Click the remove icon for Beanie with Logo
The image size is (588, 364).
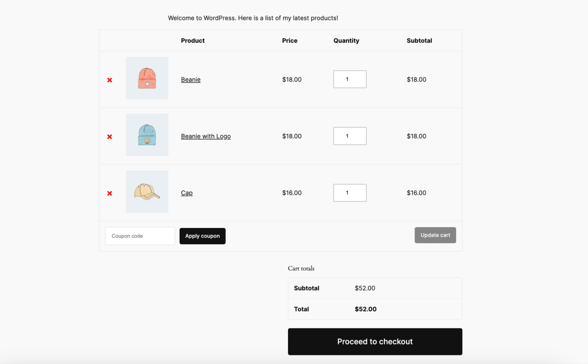110,136
